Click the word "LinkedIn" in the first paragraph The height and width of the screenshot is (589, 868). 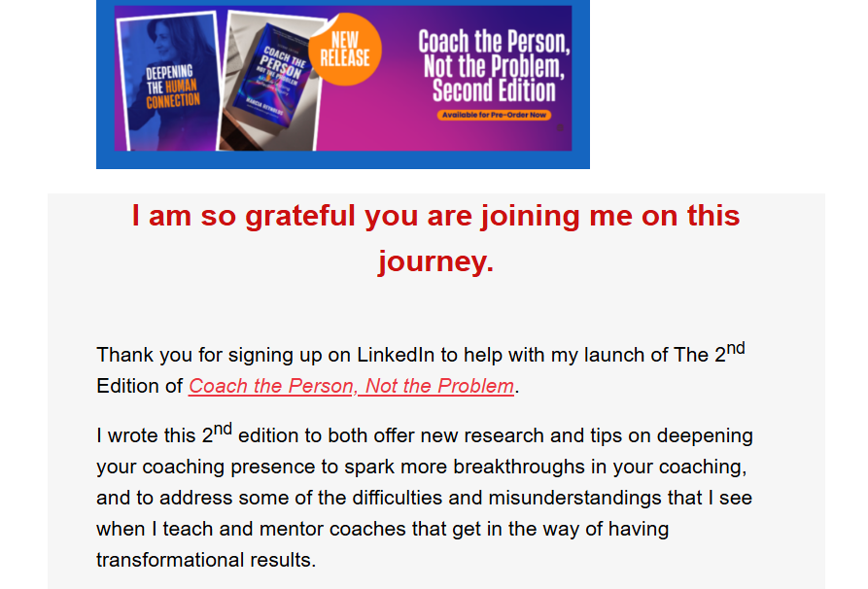pos(401,355)
